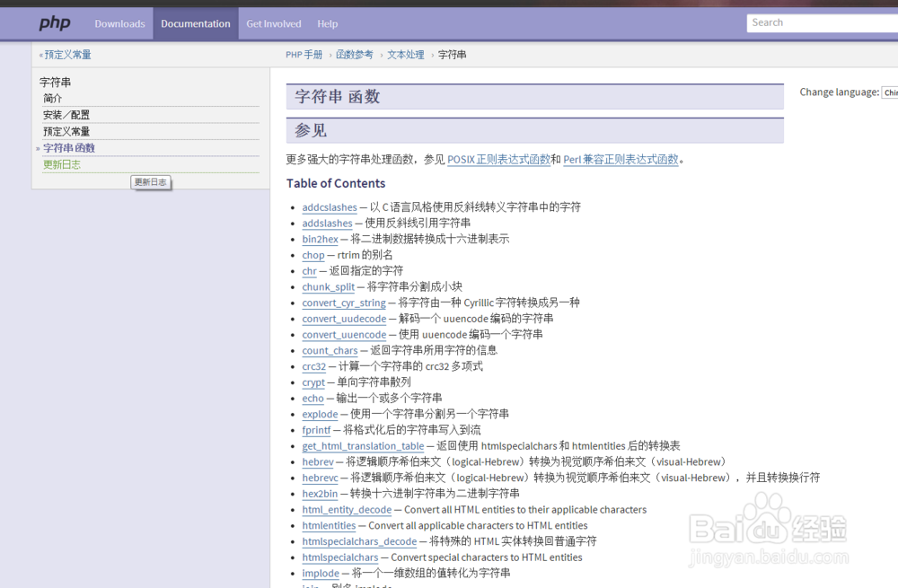Screen dimensions: 898x588
Task: Select 字符串 函数 sidebar item
Action: (x=69, y=148)
